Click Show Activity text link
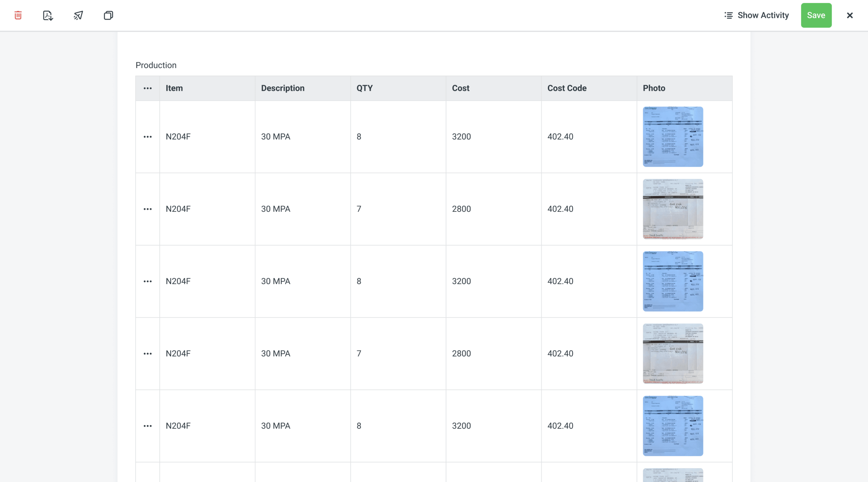The height and width of the screenshot is (482, 868). [763, 15]
